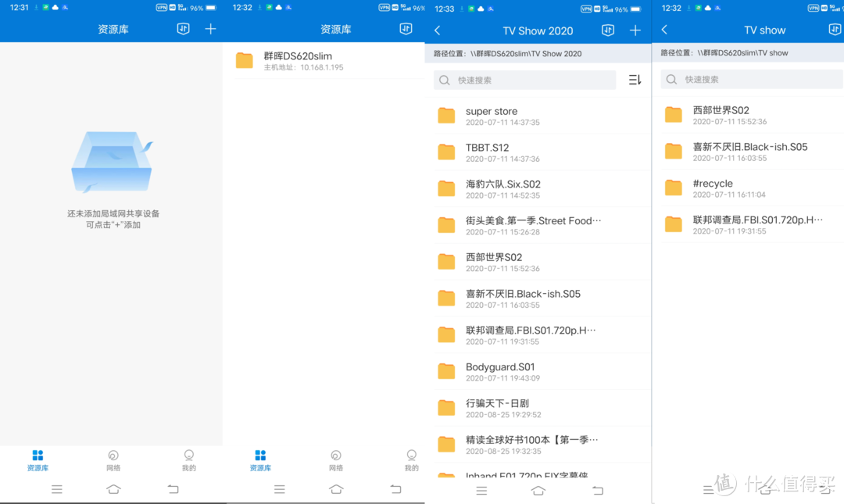
Task: Open the super store folder
Action: [x=516, y=116]
